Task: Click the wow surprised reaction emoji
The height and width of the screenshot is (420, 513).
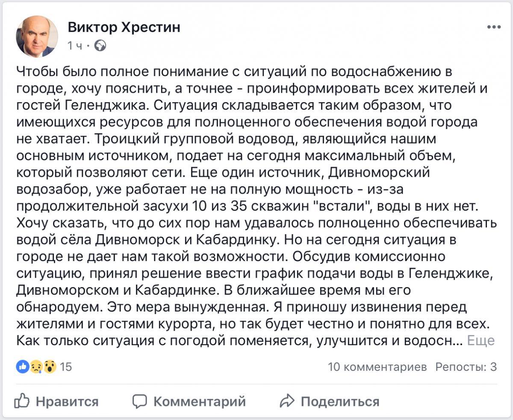Action: click(x=50, y=367)
